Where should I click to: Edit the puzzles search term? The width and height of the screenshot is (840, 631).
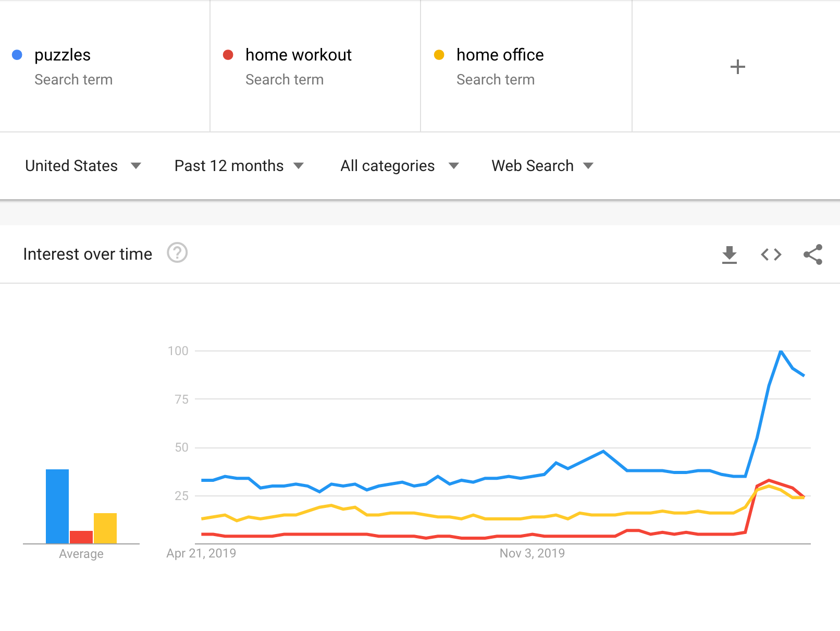tap(63, 55)
